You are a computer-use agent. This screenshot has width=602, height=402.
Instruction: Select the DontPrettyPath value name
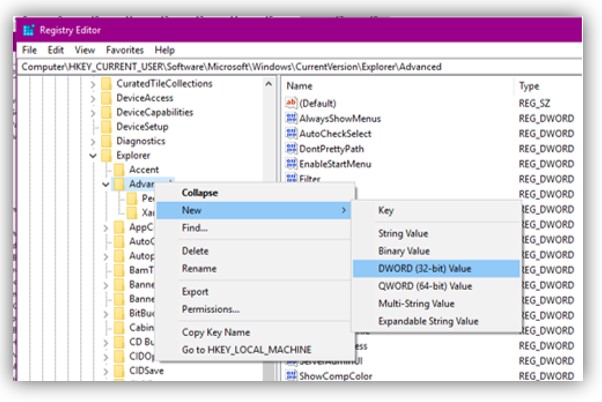coord(331,149)
